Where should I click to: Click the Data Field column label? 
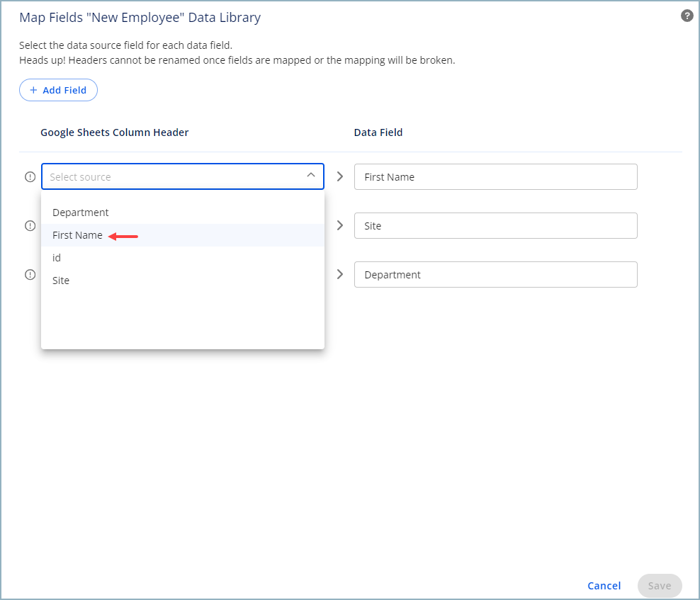[378, 132]
